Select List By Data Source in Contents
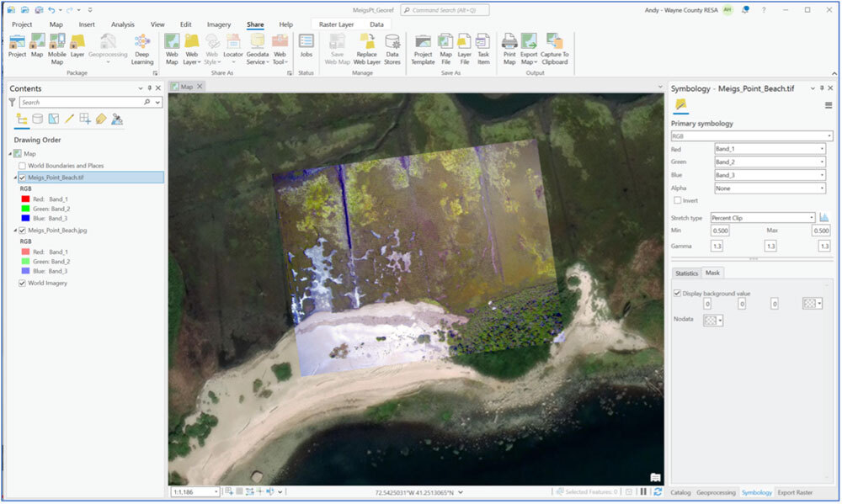842x504 pixels. tap(37, 119)
